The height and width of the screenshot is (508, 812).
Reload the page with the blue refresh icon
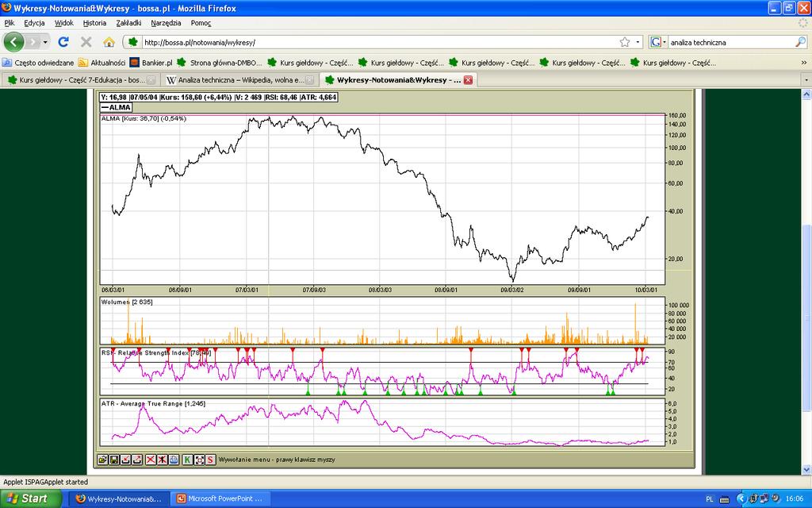[x=63, y=42]
